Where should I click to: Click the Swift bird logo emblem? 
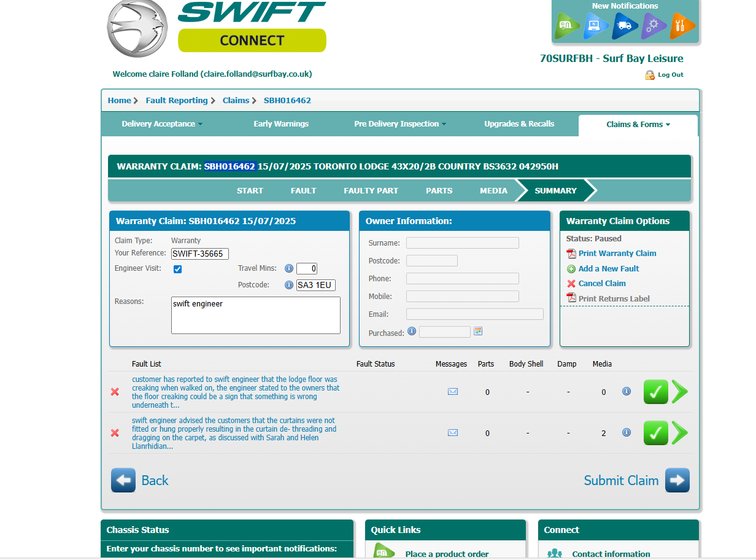[x=137, y=28]
